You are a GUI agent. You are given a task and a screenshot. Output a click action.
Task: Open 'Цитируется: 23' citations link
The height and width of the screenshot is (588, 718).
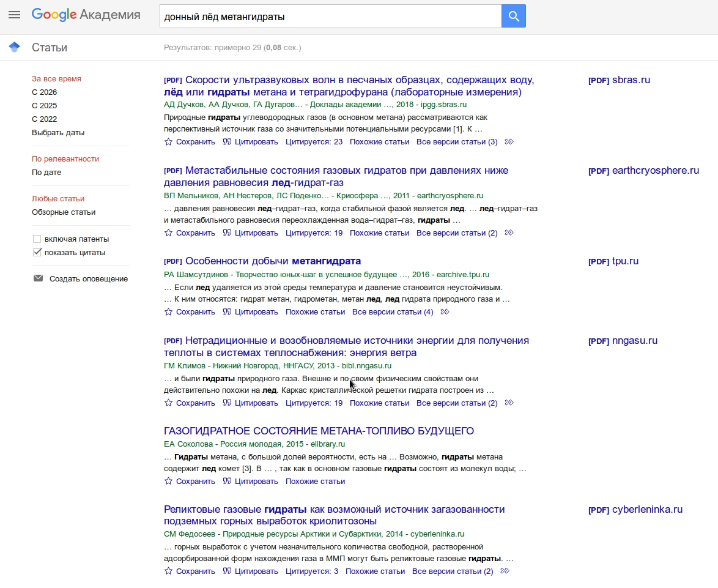314,142
